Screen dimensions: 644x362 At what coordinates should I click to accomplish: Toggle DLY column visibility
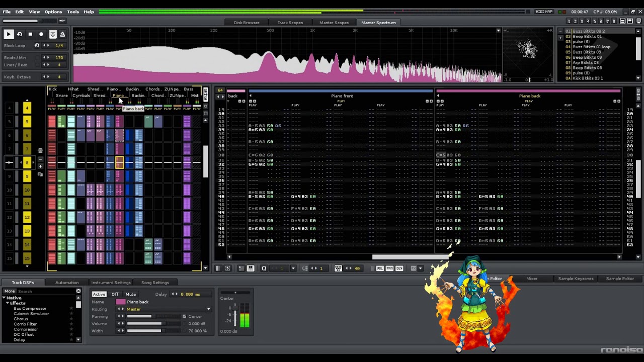click(399, 268)
